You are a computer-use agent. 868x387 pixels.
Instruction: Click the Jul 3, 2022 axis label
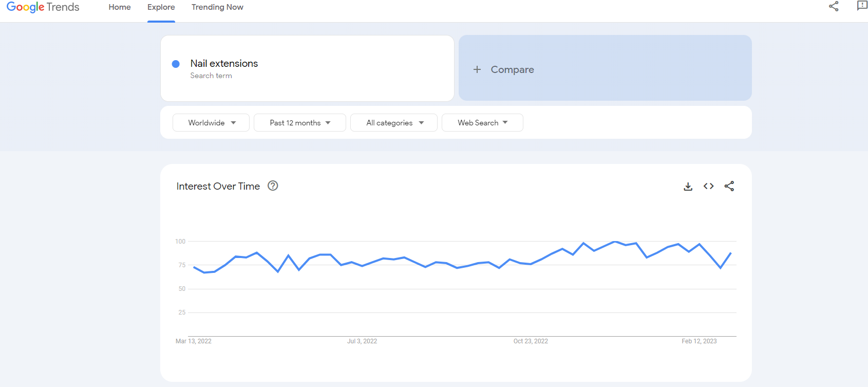click(362, 341)
